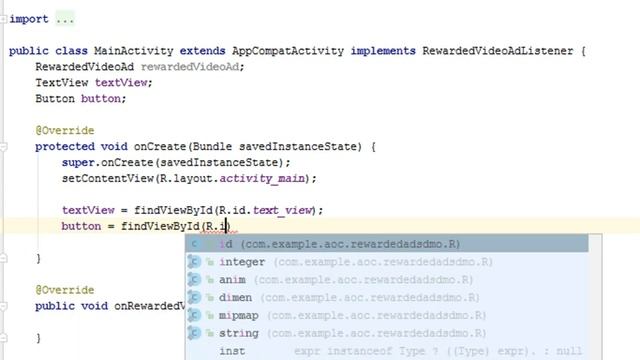The image size is (640, 360).
Task: Place cursor after 'R.i' on the button line
Action: (x=227, y=226)
